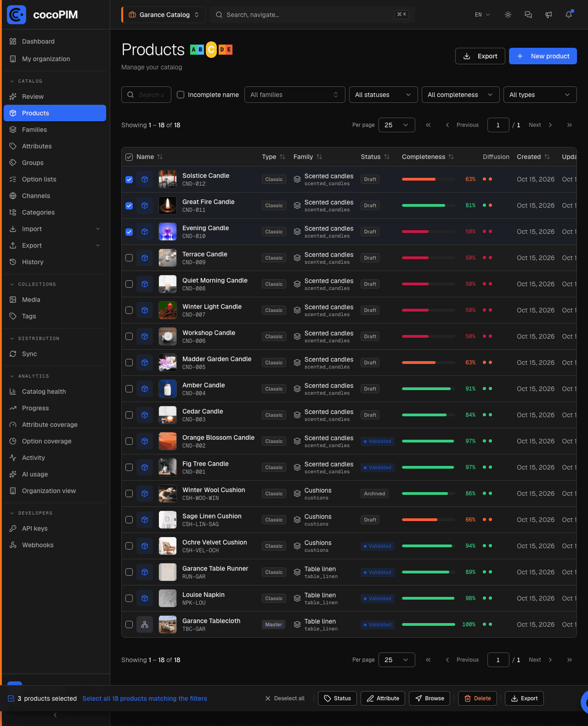Viewport: 588px width, 726px height.
Task: Click the cocoPIM logo icon
Action: click(17, 15)
